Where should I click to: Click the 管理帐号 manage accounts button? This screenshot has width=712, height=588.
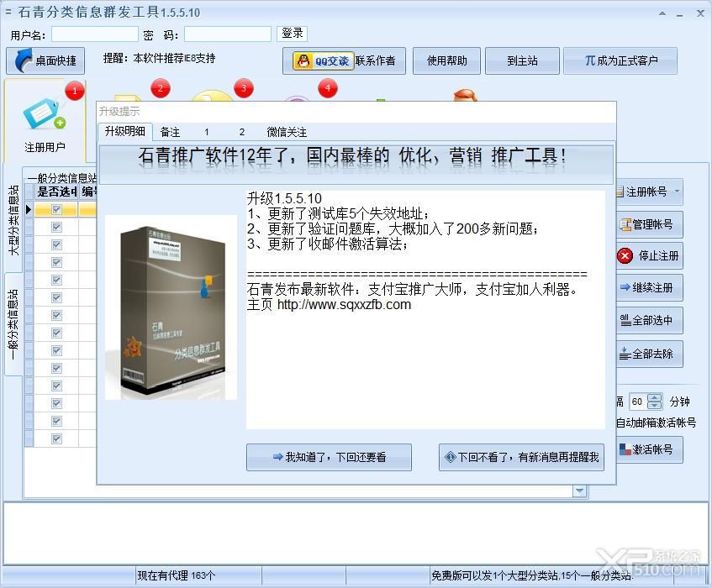(x=649, y=224)
